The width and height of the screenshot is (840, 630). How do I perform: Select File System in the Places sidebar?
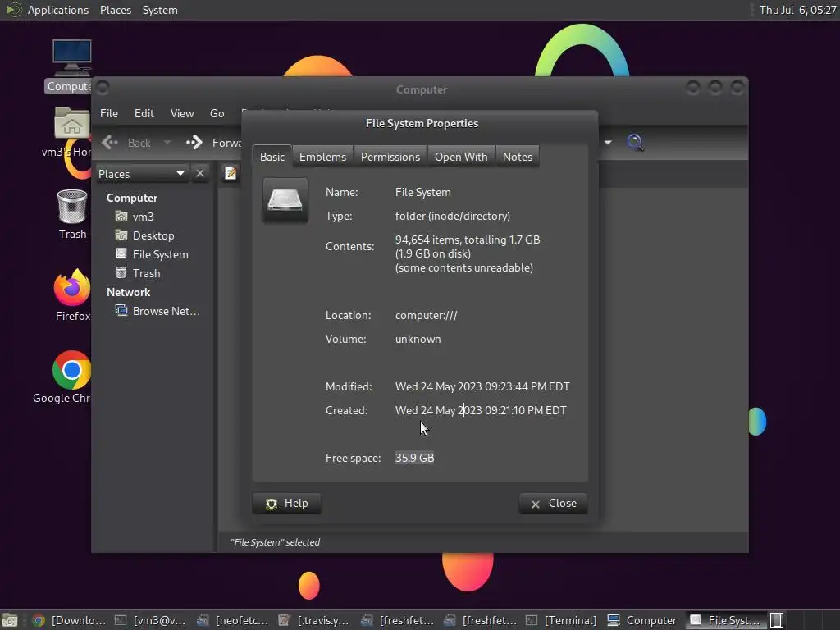(x=160, y=254)
